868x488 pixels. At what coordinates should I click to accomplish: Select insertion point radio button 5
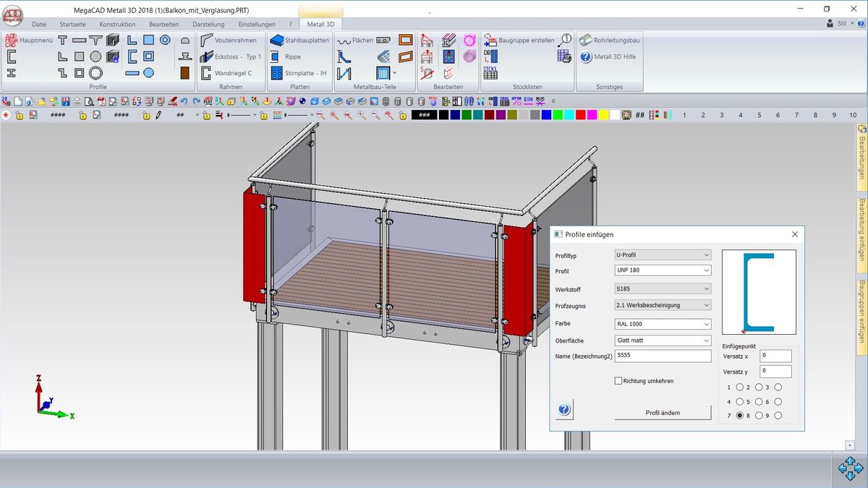[740, 402]
